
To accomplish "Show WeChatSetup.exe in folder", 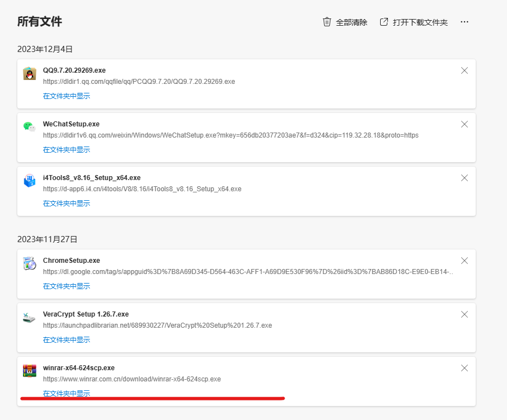I will point(67,150).
